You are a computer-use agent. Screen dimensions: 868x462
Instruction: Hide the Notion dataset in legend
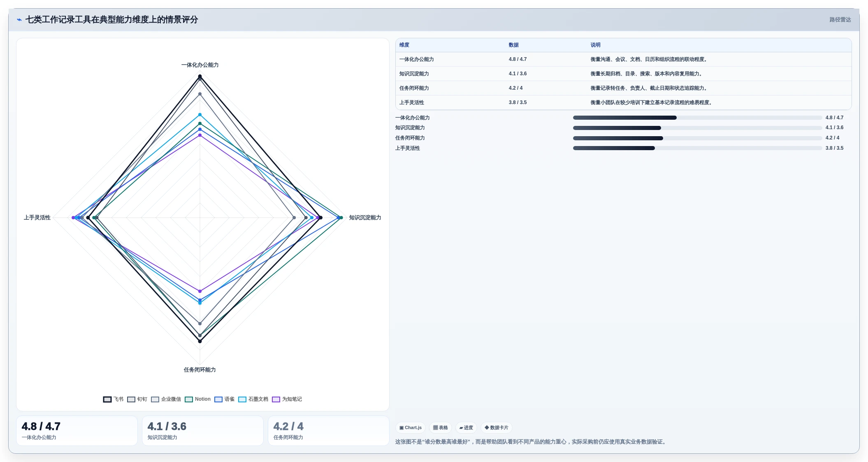pos(189,399)
